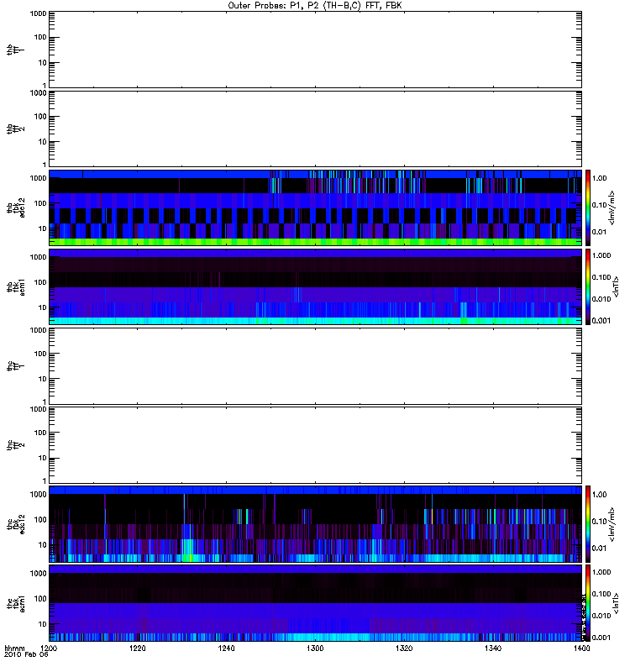This screenshot has width=630, height=672.
Task: Click the 10 y-tick of thc fbk scm1 panel
Action: [42, 624]
